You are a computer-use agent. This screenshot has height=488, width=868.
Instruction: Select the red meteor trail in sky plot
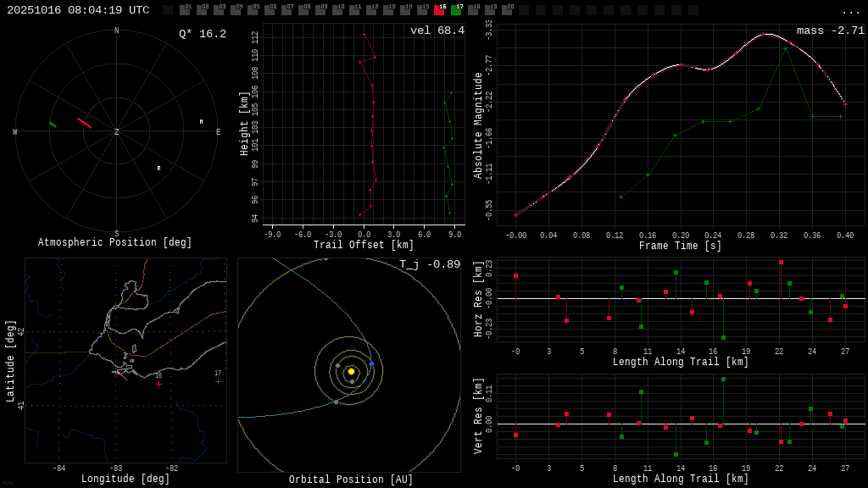(84, 123)
